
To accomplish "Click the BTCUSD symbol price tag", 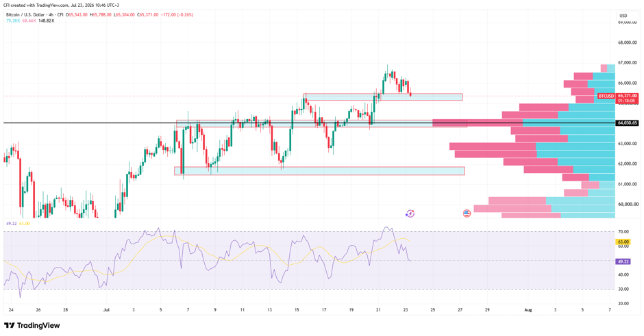I will pos(606,96).
